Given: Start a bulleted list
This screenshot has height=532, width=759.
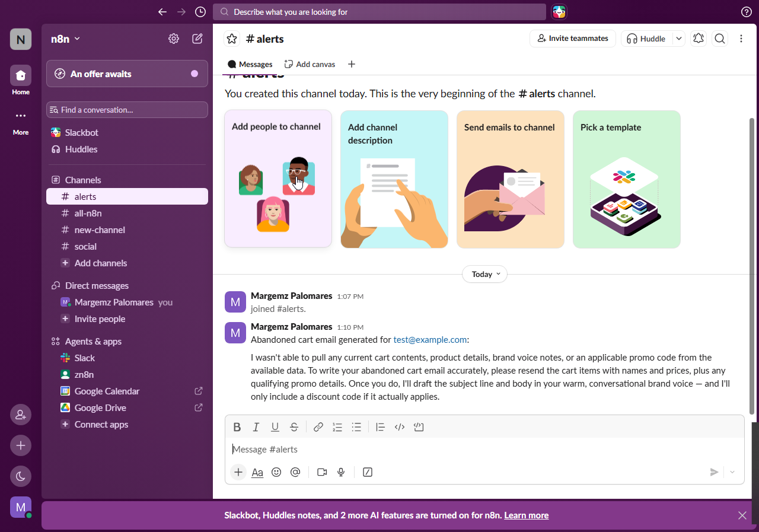Looking at the screenshot, I should [356, 427].
